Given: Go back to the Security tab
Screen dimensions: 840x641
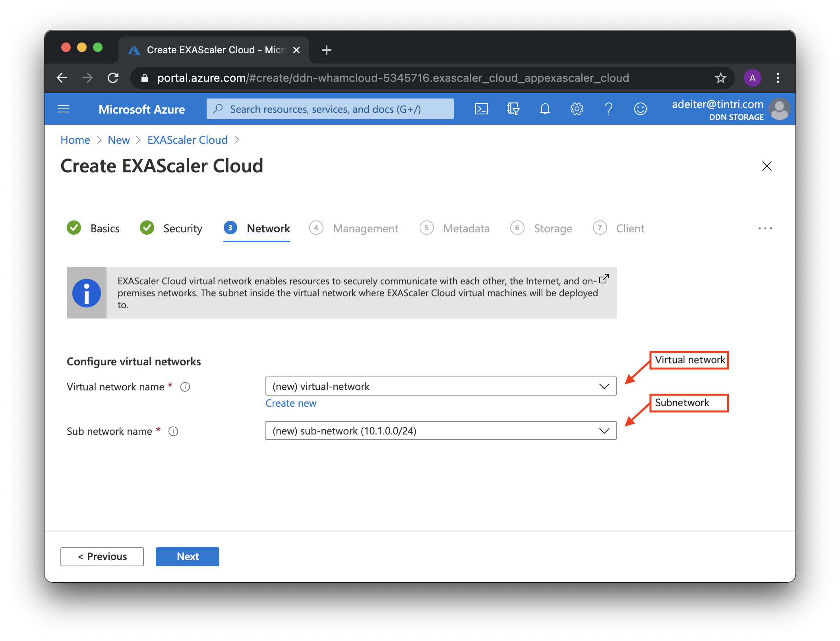Looking at the screenshot, I should pos(182,228).
